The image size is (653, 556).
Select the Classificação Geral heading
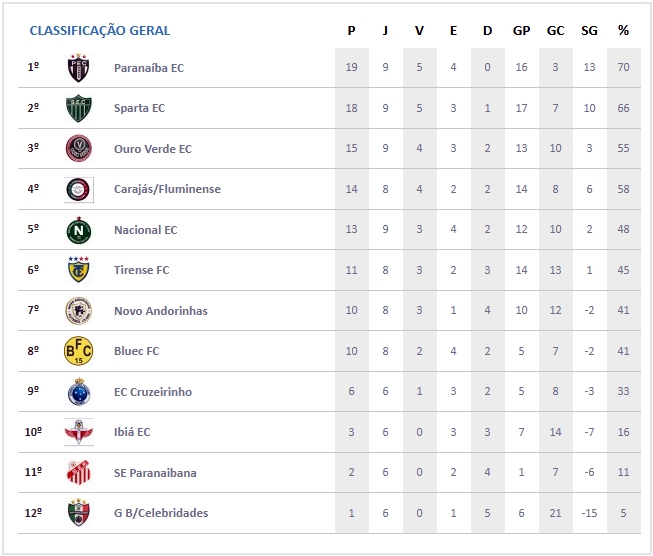click(x=100, y=31)
